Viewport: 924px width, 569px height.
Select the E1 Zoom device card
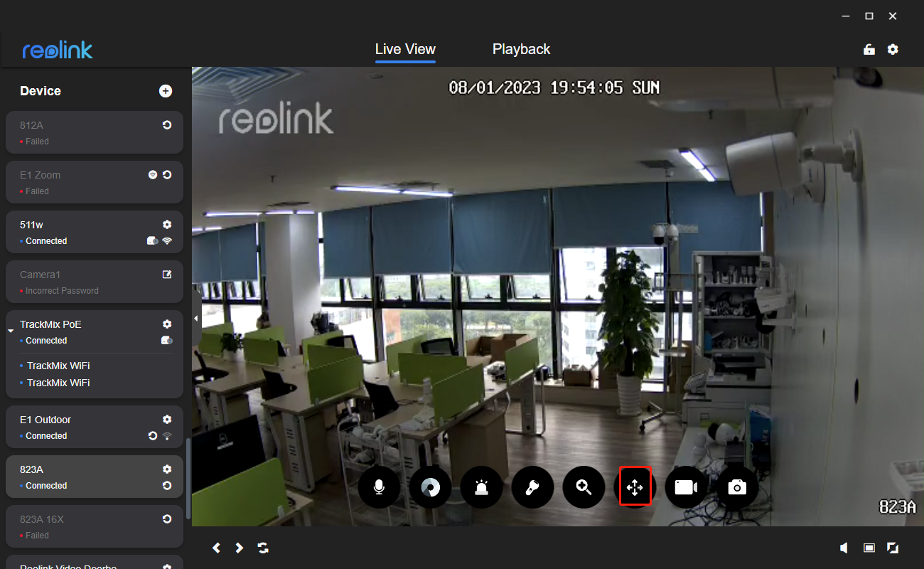95,182
